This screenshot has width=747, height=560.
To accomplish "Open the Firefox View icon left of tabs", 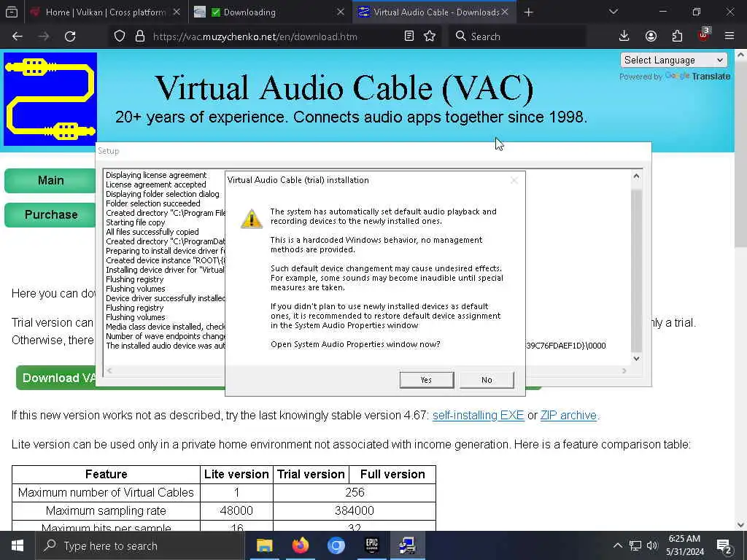I will click(12, 12).
